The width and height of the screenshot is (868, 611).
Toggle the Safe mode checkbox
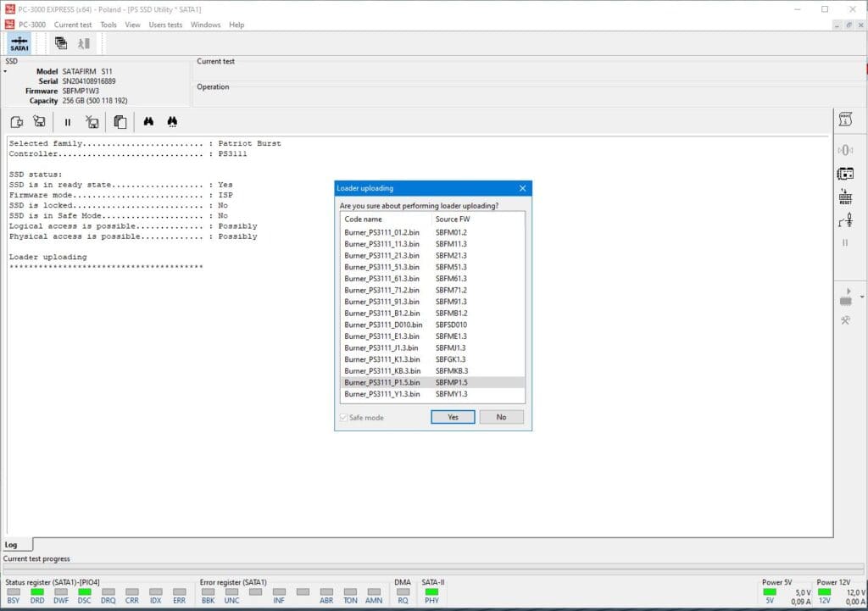[343, 418]
